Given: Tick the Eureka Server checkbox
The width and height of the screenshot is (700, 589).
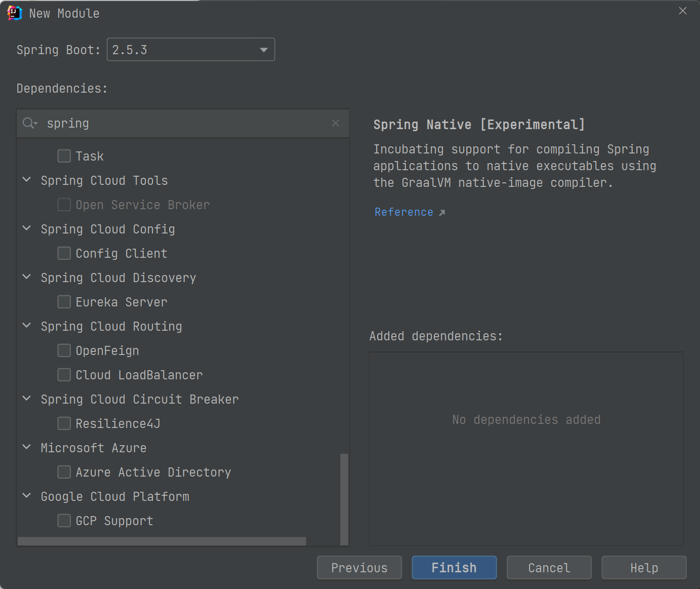Looking at the screenshot, I should coord(64,302).
